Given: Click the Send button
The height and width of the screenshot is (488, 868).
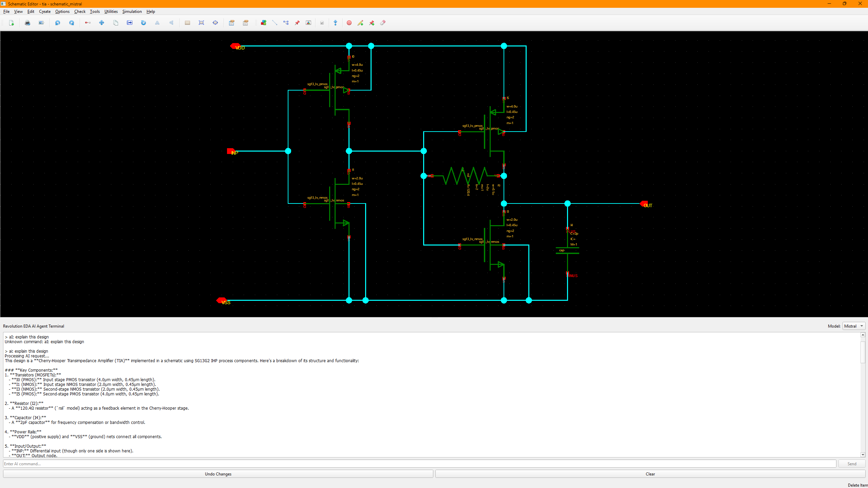Looking at the screenshot, I should (x=852, y=464).
